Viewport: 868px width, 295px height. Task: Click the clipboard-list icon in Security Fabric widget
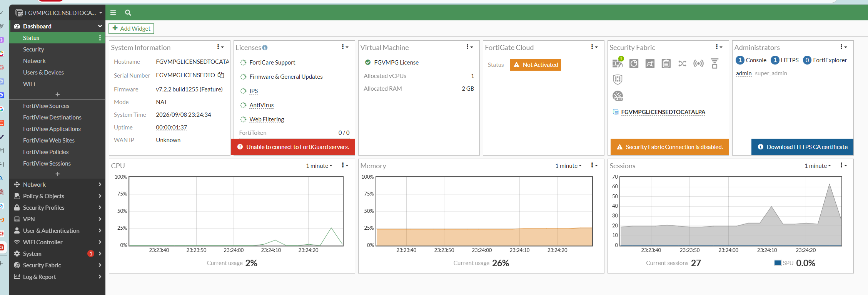(666, 63)
